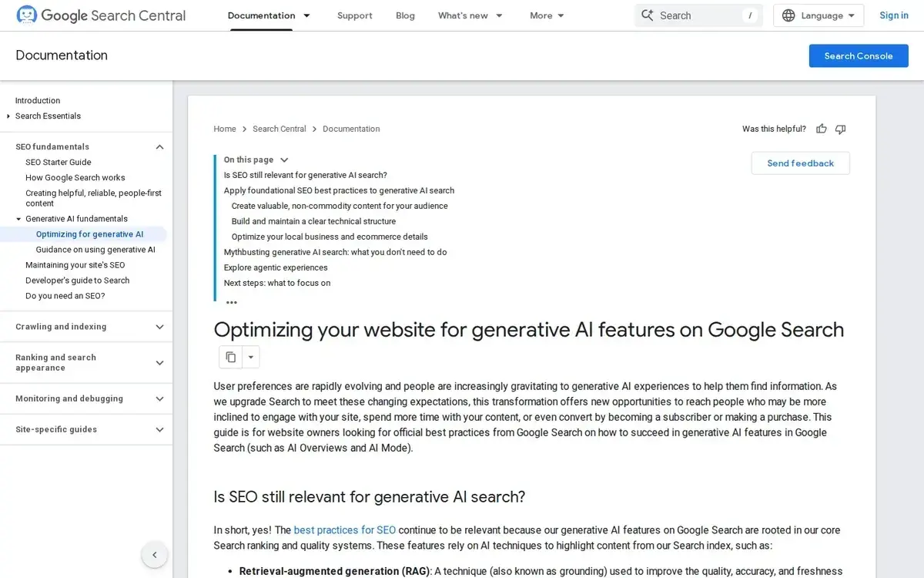
Task: Open Introduction in the sidebar
Action: (38, 100)
